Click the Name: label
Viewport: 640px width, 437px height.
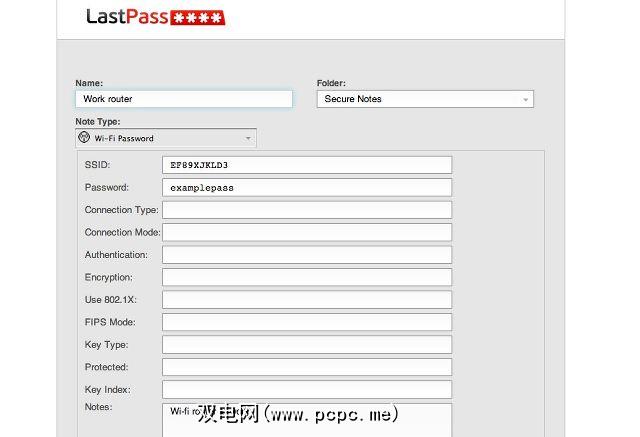click(89, 83)
